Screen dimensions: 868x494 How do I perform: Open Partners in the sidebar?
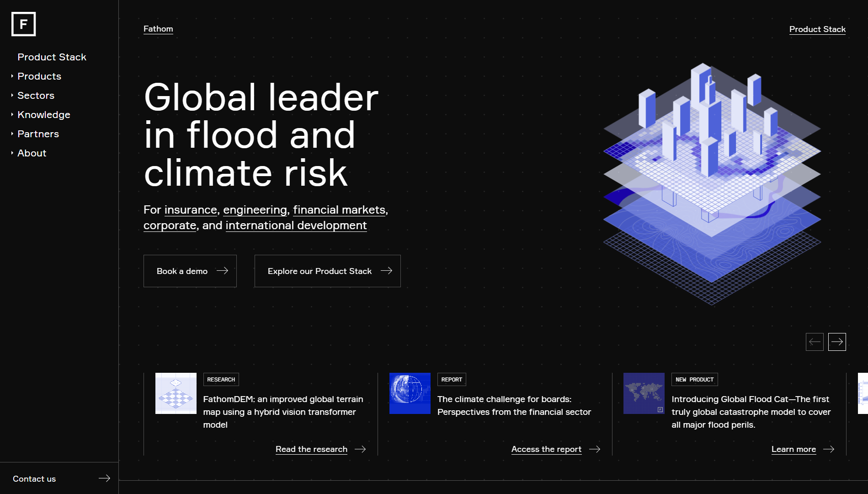click(38, 134)
